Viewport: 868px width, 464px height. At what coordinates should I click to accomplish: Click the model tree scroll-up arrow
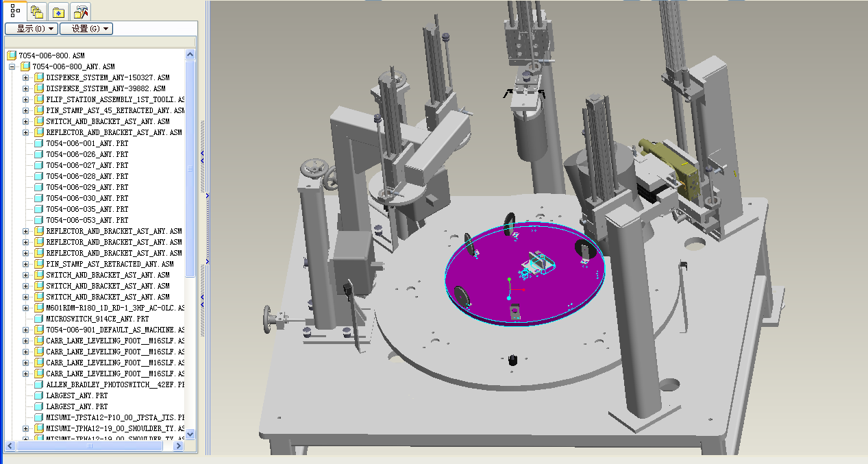(190, 54)
